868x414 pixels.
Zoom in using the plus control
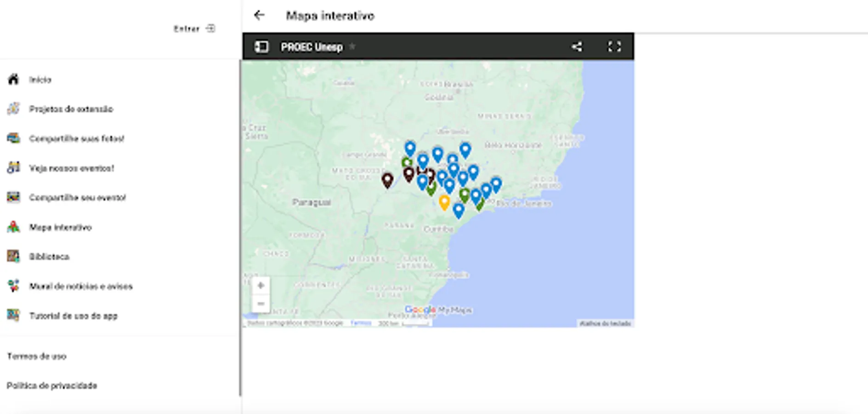pyautogui.click(x=260, y=285)
